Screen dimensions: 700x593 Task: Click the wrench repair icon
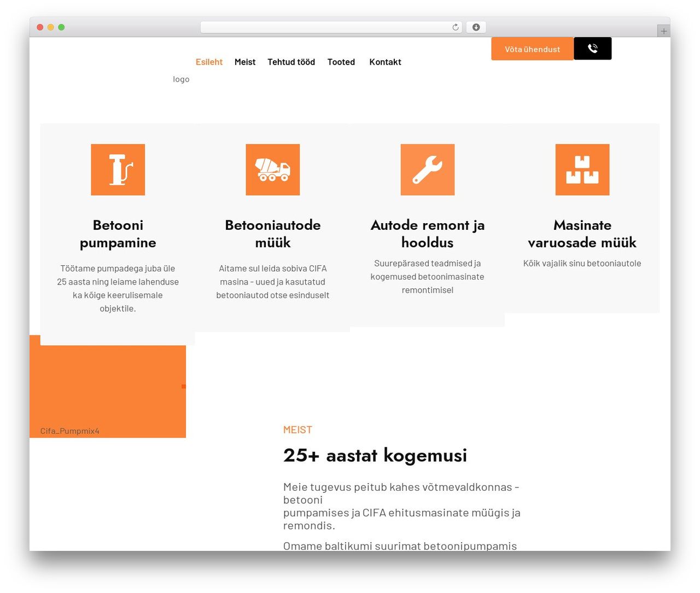click(x=427, y=170)
